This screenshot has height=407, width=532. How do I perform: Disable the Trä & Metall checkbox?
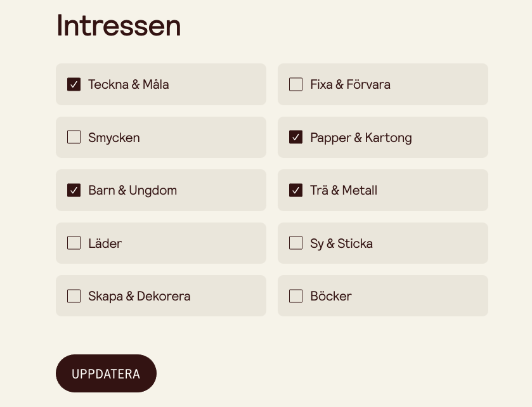(x=295, y=190)
